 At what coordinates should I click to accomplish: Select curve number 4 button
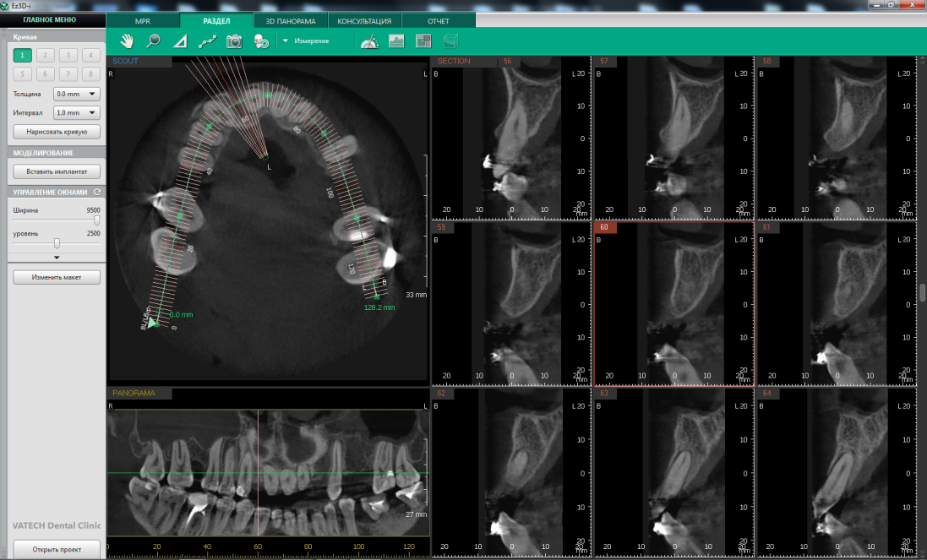click(x=90, y=55)
